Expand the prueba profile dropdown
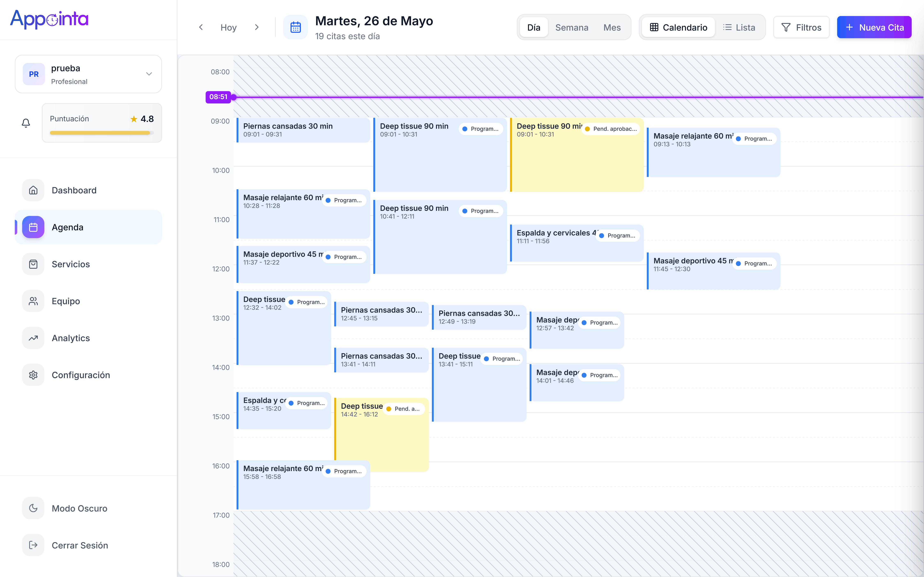 (x=149, y=74)
